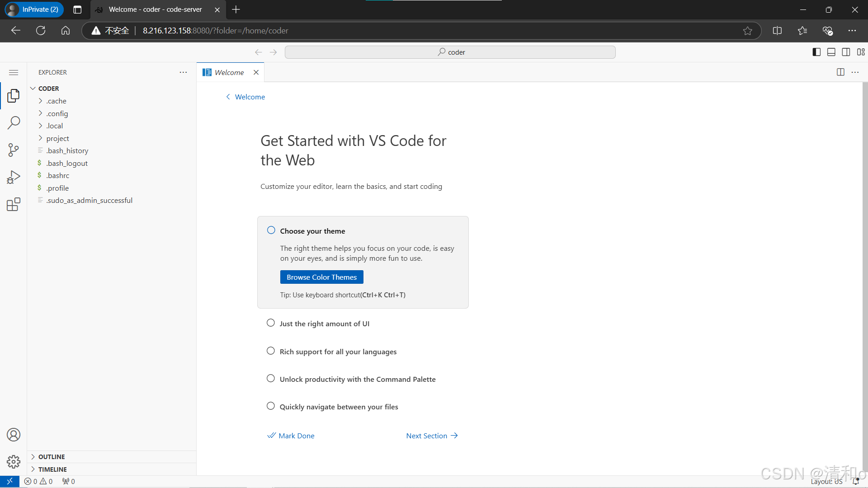
Task: Open the Manage gear icon
Action: pos(14,462)
